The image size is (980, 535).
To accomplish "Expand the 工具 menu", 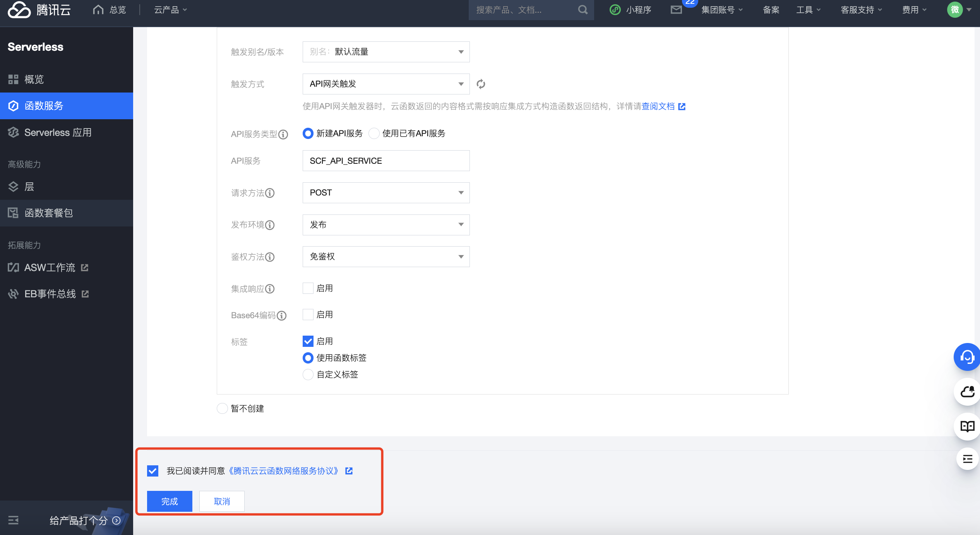I will tap(809, 10).
